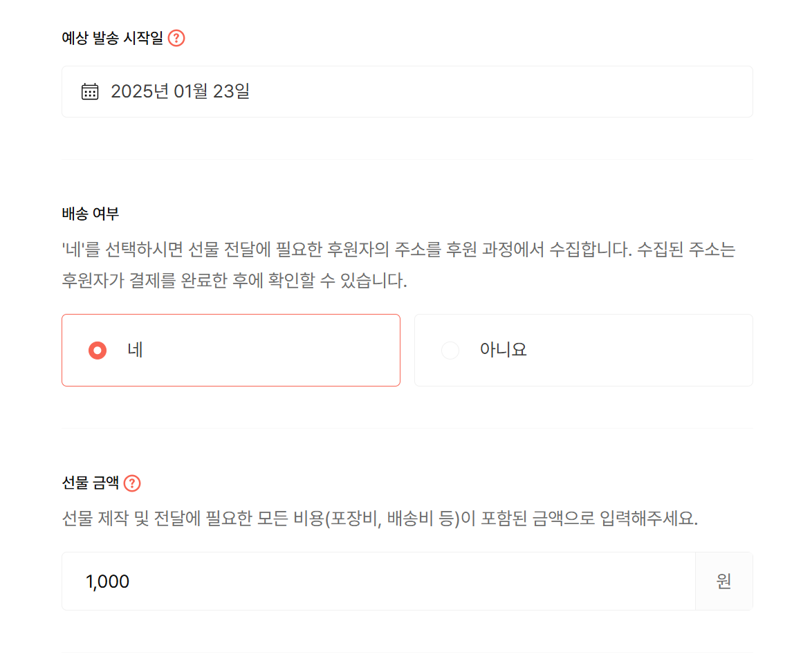Screen dimensions: 812x661
Task: Click divider line below the date field
Action: [407, 160]
